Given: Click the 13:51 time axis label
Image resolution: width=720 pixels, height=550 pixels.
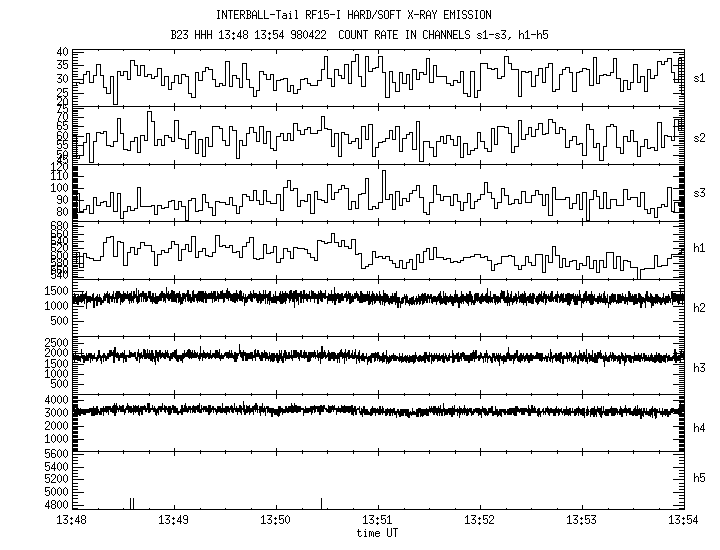Looking at the screenshot, I should coord(377,520).
